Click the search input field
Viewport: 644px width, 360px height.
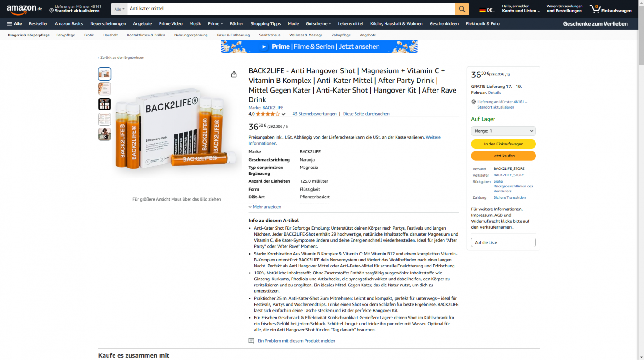(291, 9)
